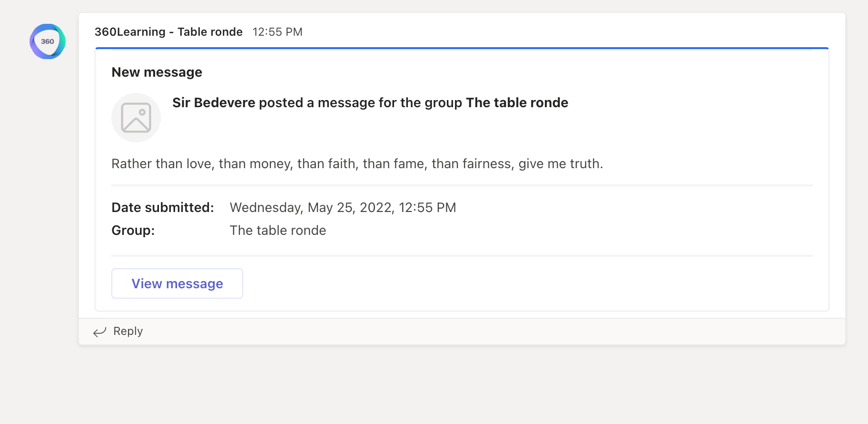Screen dimensions: 868x424
Task: Click the 360Learning avatar logo
Action: [x=48, y=41]
